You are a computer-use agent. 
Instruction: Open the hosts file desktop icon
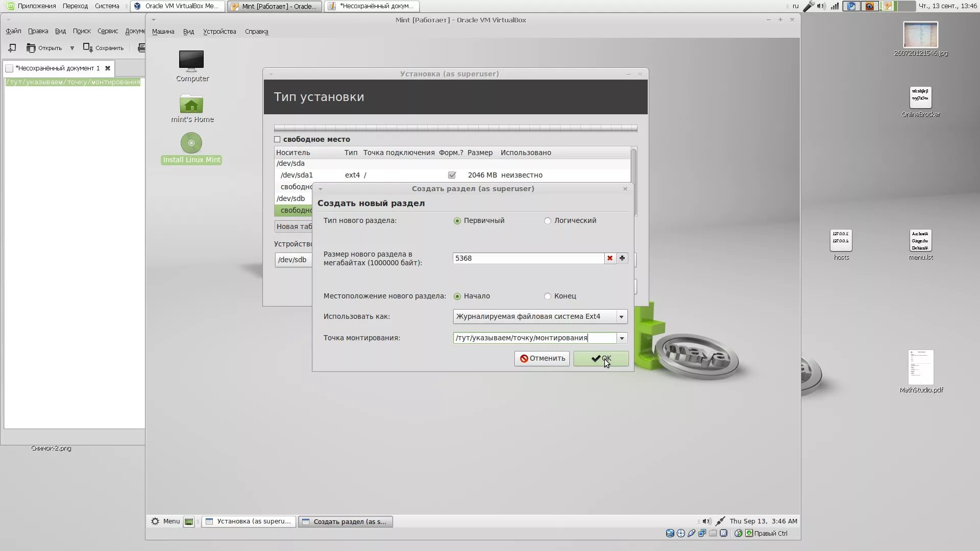click(x=841, y=240)
